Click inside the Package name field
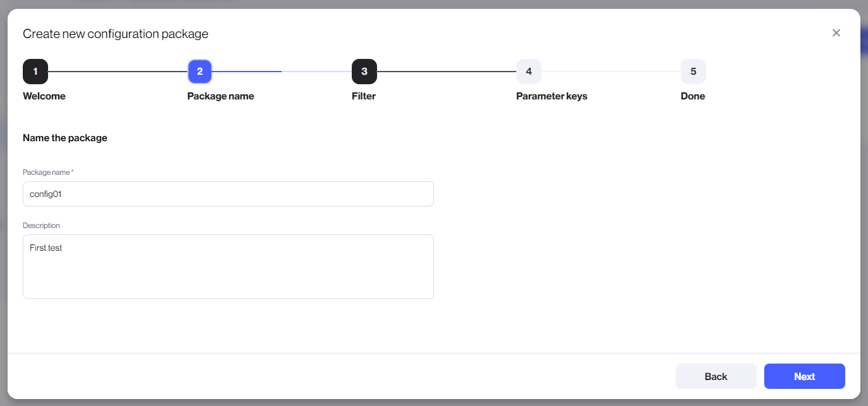The height and width of the screenshot is (406, 868). (228, 193)
